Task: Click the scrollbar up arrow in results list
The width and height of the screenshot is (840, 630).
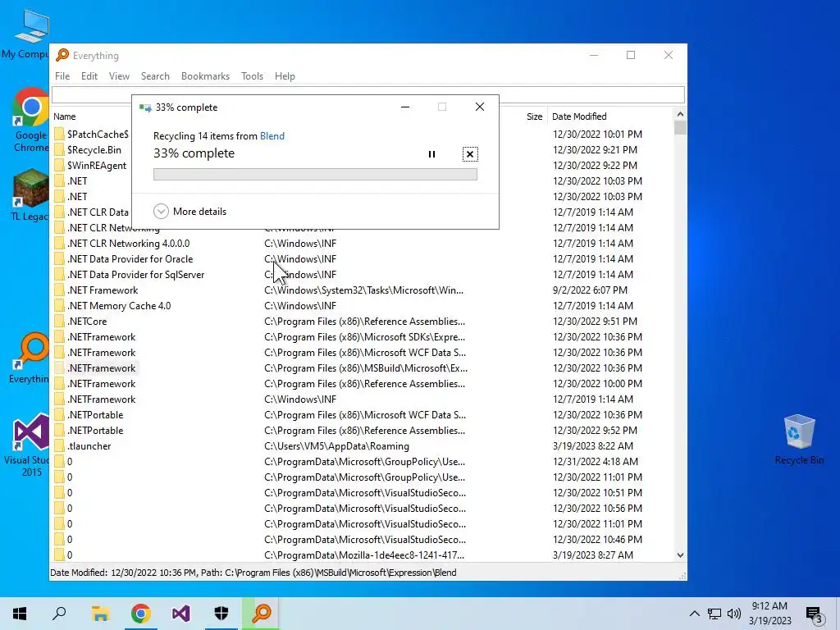Action: [x=680, y=114]
